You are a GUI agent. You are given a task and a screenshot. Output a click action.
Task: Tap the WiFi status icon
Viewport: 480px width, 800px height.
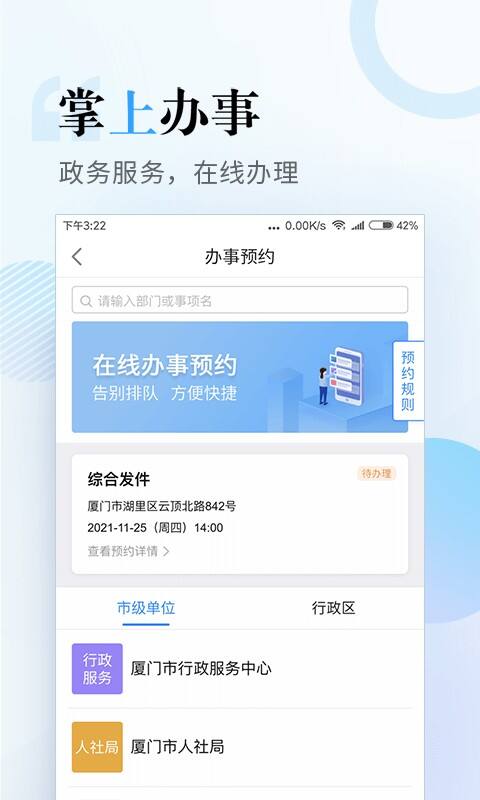(x=338, y=226)
